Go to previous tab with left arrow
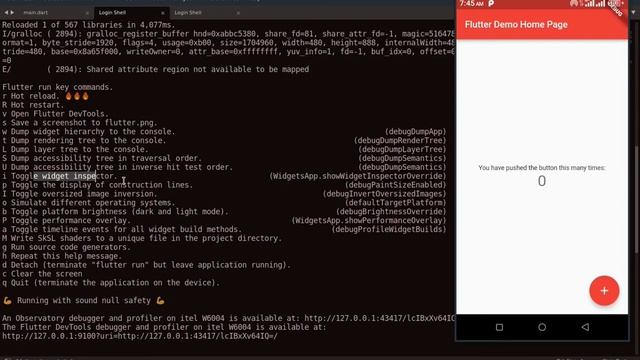Viewport: 640px width, 360px height. coord(6,13)
